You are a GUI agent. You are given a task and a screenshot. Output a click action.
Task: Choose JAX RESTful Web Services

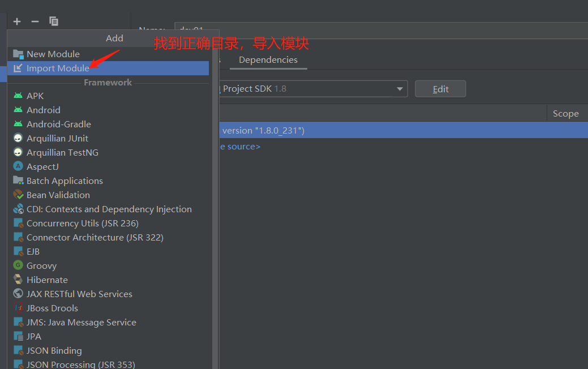click(79, 294)
